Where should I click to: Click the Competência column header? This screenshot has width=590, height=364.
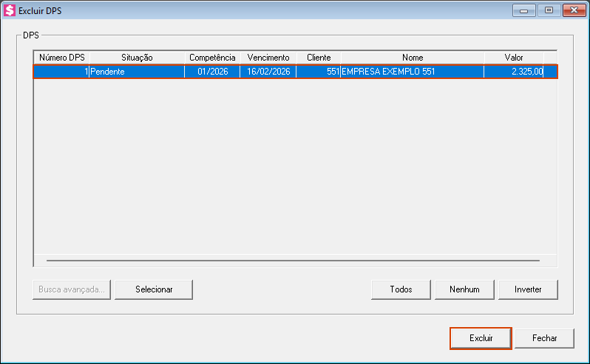pos(212,58)
